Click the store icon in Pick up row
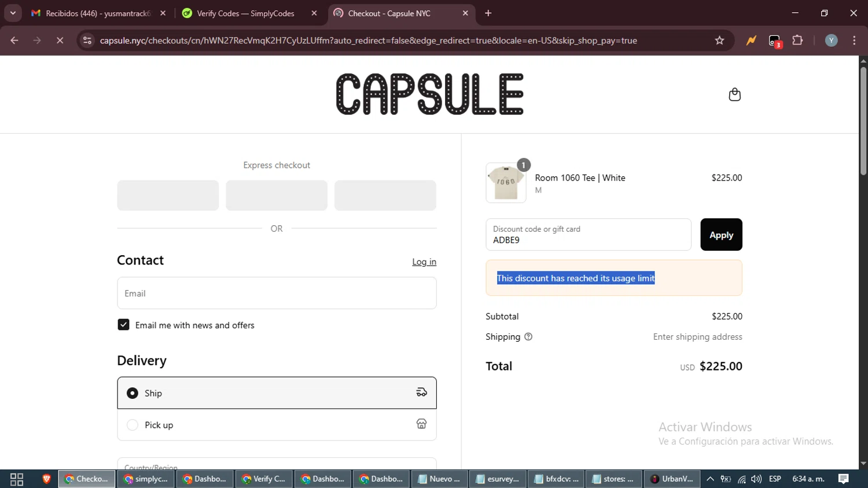Viewport: 868px width, 488px height. pyautogui.click(x=421, y=424)
